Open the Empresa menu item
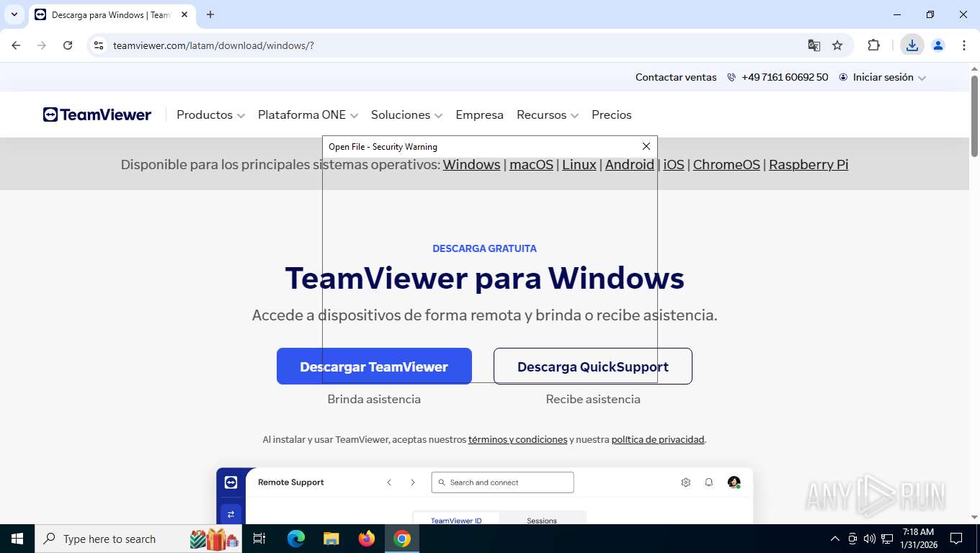Screen dimensions: 980x553 pos(479,114)
